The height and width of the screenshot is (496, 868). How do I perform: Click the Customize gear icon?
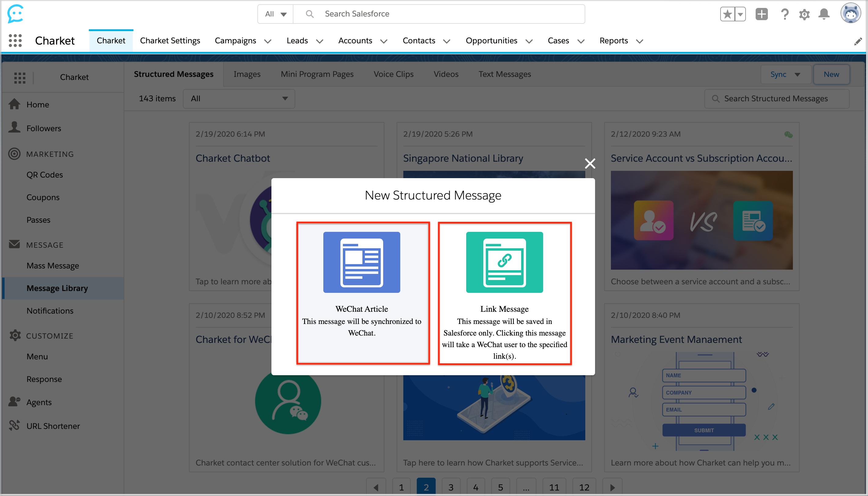15,335
